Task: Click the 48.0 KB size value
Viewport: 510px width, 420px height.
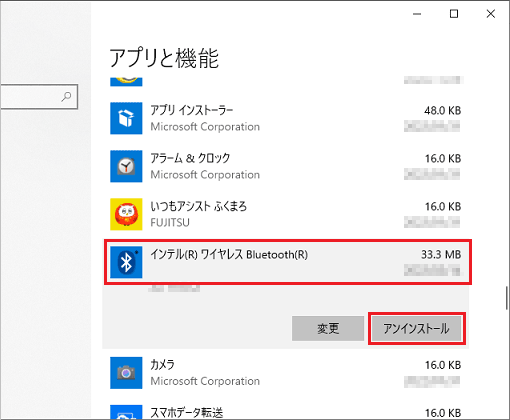Action: point(443,110)
